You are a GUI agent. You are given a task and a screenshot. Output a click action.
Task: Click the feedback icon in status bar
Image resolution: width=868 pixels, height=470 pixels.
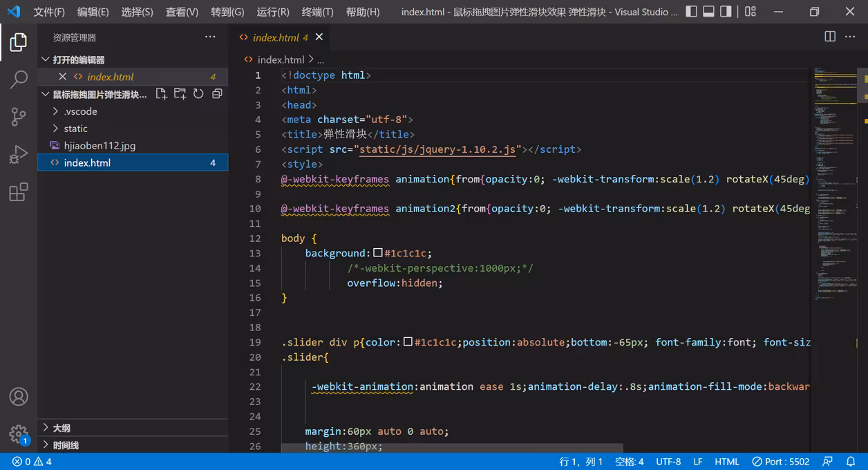click(828, 462)
